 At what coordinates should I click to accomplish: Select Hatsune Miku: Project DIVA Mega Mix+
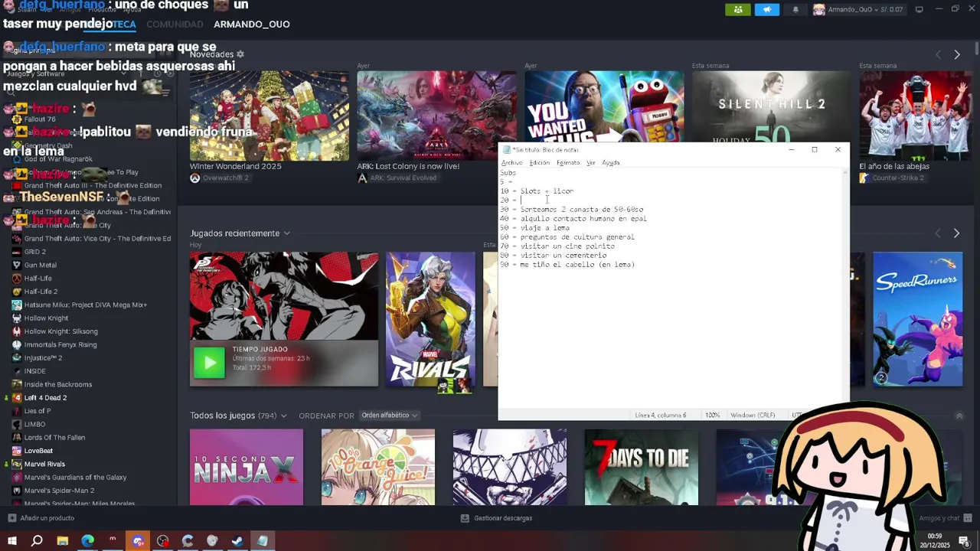(x=85, y=305)
